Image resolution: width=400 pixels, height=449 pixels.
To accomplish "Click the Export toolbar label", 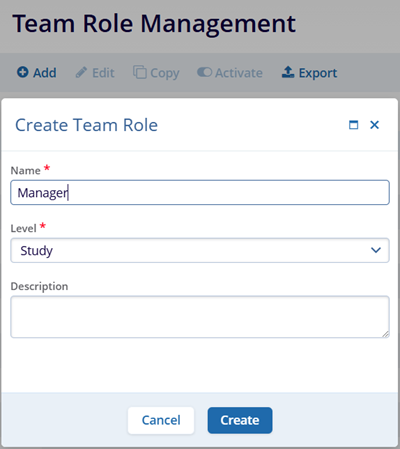I will pos(318,73).
